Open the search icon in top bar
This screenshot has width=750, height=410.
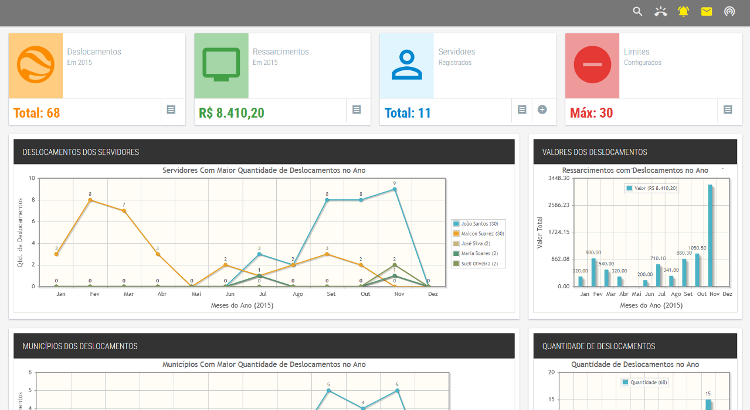pyautogui.click(x=637, y=11)
